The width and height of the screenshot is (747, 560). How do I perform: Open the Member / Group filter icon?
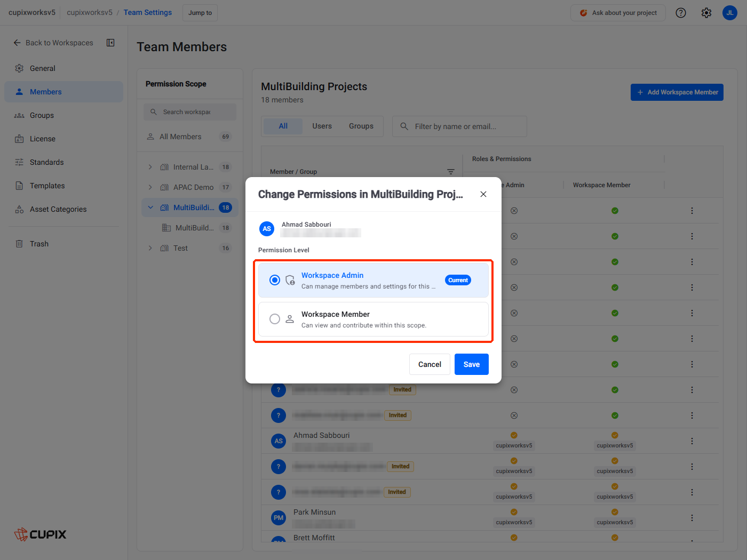(x=451, y=172)
